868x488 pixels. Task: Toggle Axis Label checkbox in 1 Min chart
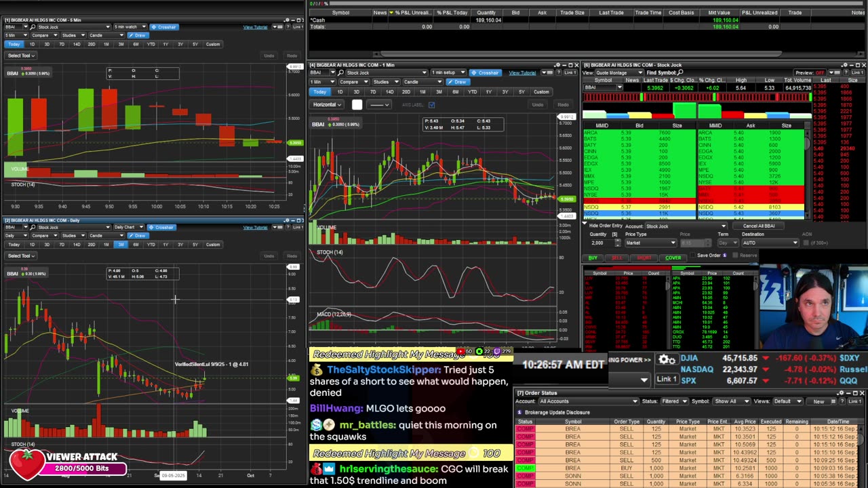pos(431,105)
